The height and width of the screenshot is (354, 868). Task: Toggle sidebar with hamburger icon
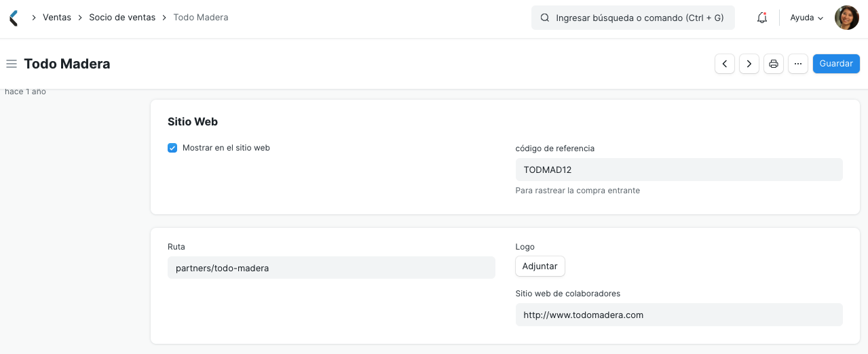(x=12, y=64)
